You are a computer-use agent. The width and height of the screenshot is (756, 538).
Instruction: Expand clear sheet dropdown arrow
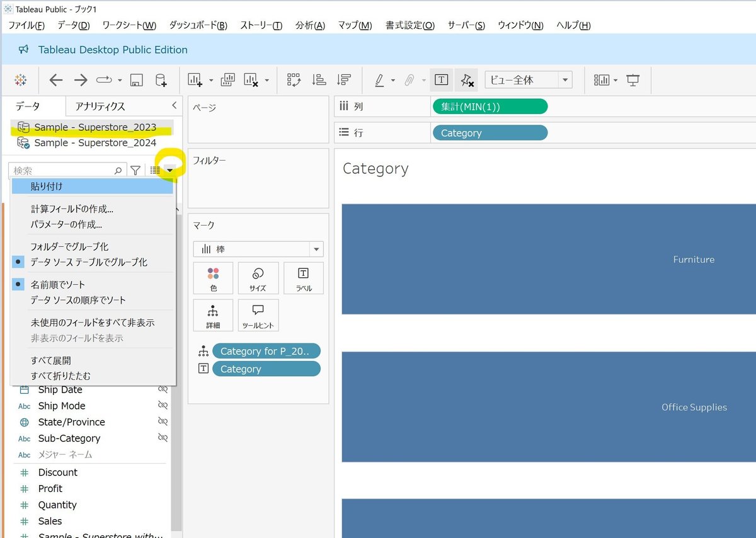(x=267, y=80)
